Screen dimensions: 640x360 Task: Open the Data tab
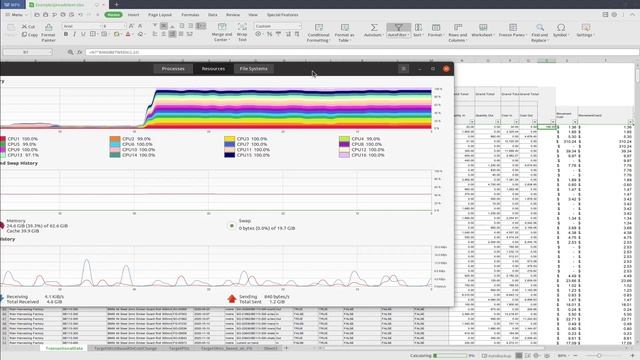click(213, 15)
